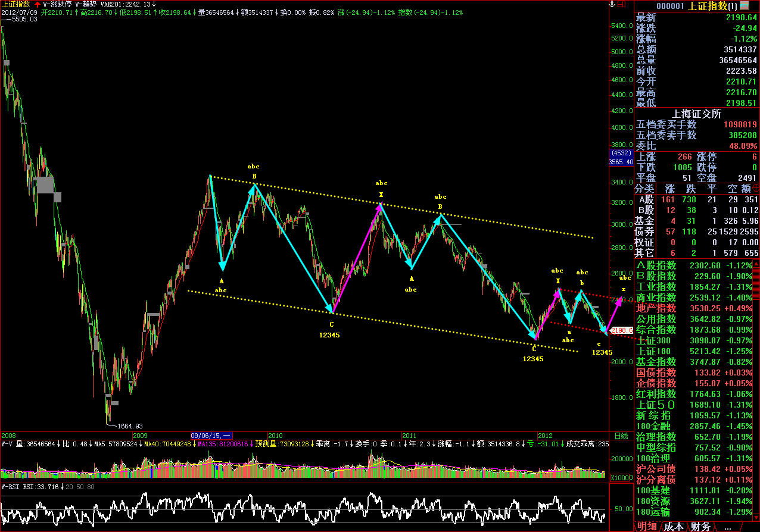Viewport: 760px width, 532px height.
Task: Open 地产指数 from the index list
Action: [x=656, y=308]
